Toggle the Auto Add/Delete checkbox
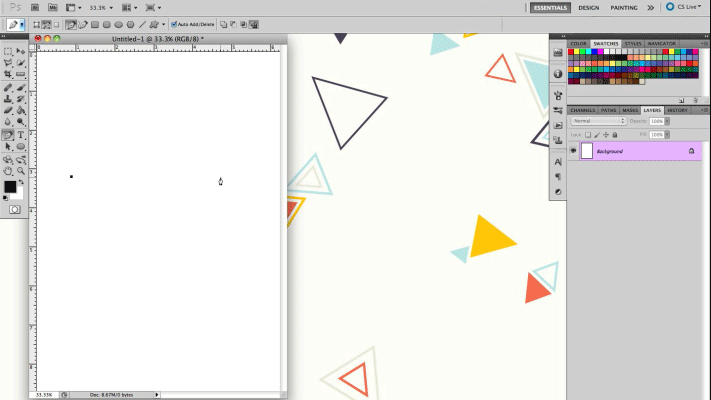Image resolution: width=711 pixels, height=400 pixels. click(174, 24)
